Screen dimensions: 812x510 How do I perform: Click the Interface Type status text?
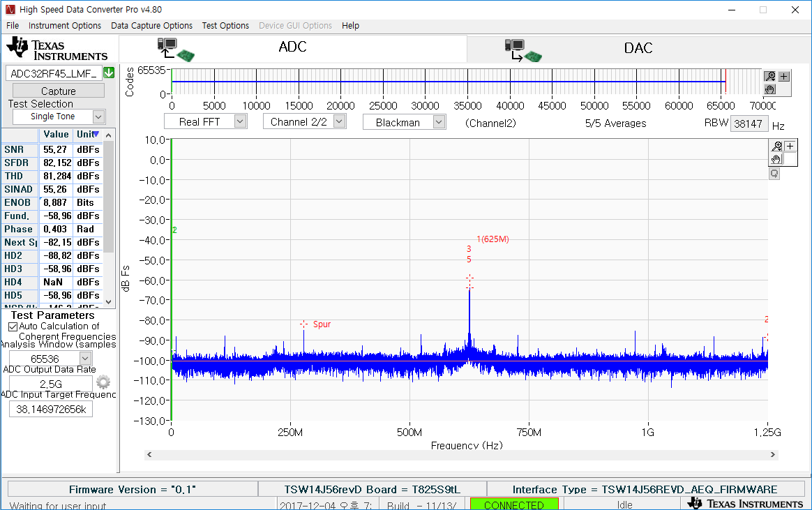click(x=645, y=489)
